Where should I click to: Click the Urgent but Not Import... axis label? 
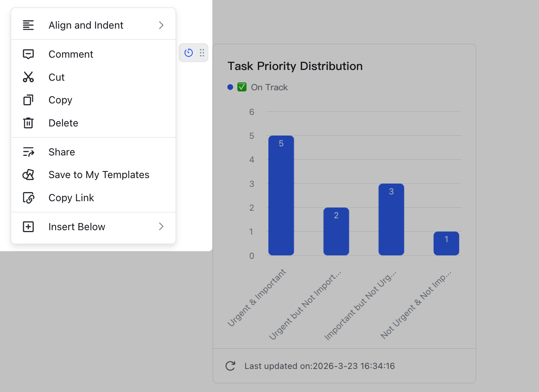[x=305, y=305]
